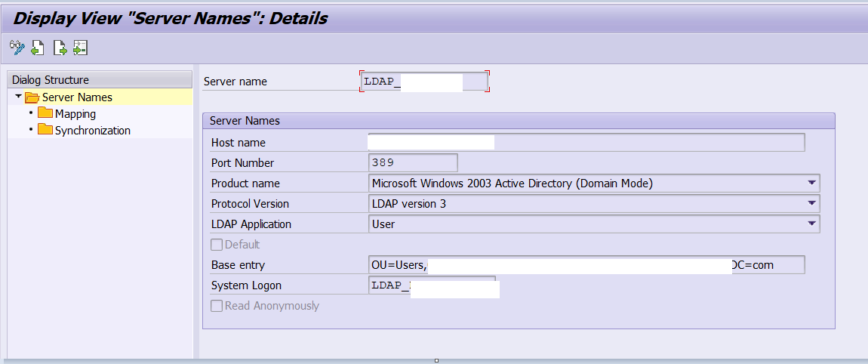Screen dimensions: 868x364
Task: Select Synchronization in the Dialog Structure
Action: pyautogui.click(x=92, y=131)
